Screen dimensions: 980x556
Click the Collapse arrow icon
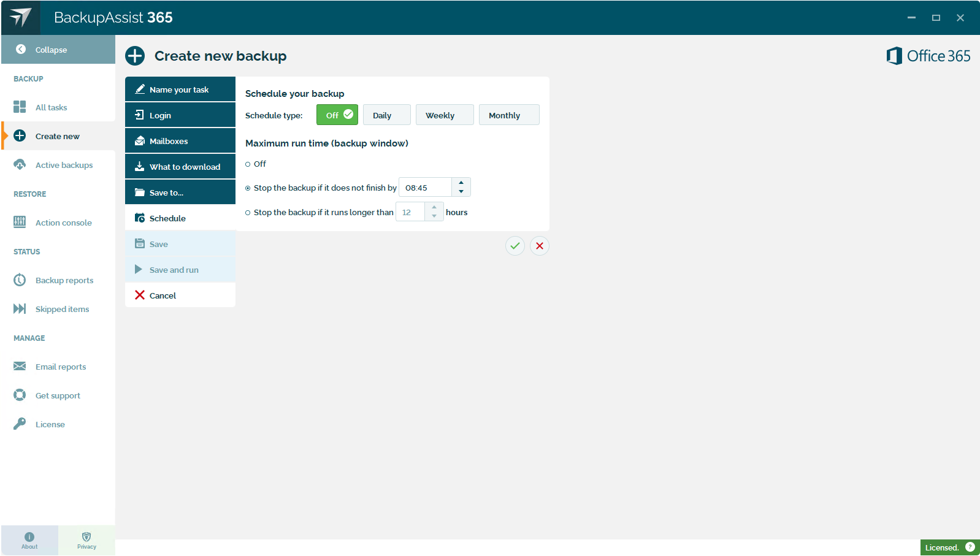[21, 49]
